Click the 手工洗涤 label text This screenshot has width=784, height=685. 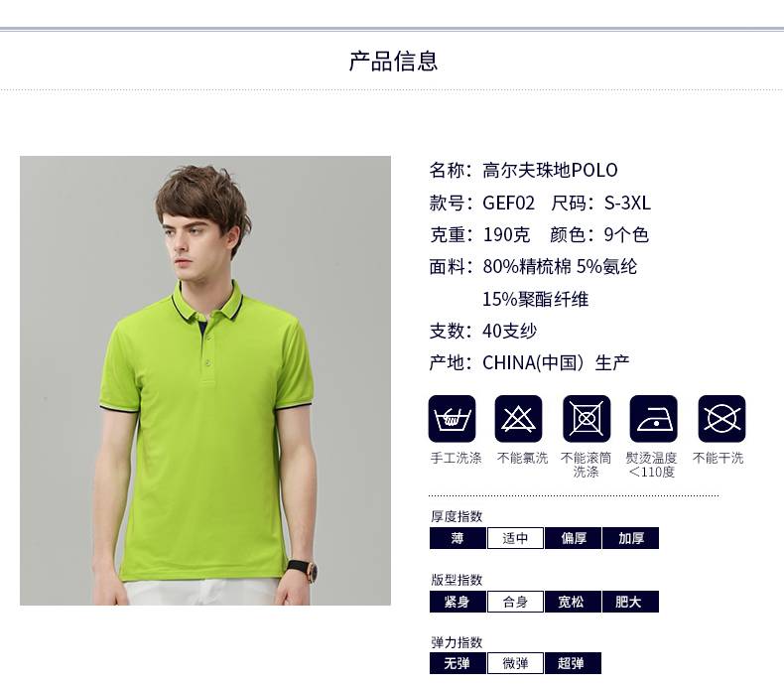click(x=456, y=458)
